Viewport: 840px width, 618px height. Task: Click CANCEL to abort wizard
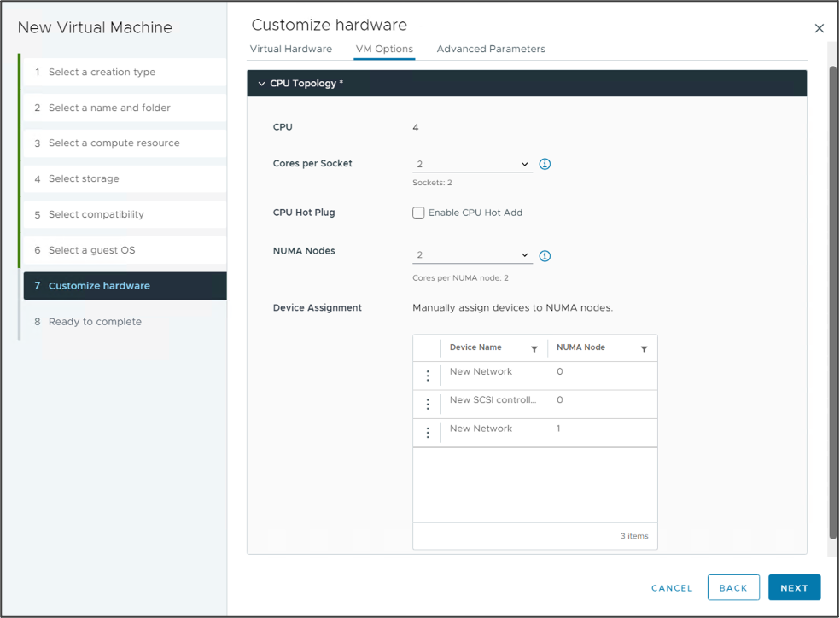coord(672,587)
